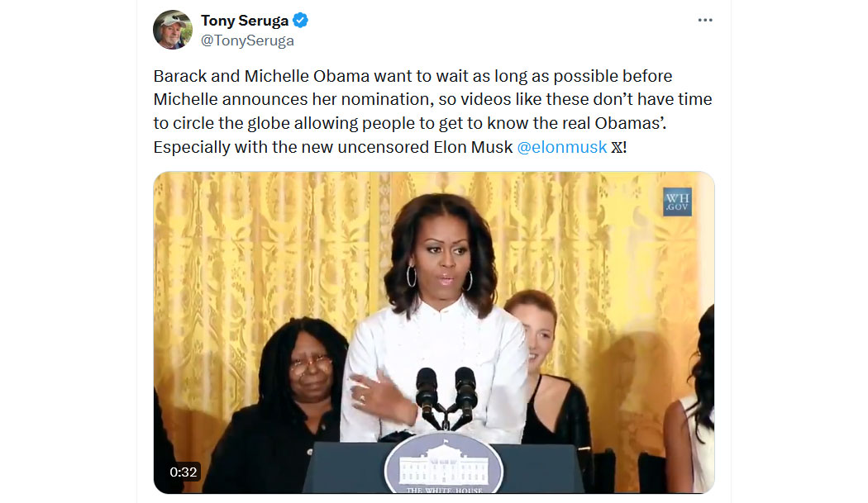Click the WH.GOV watermark in the video
The image size is (868, 503).
pos(677,202)
